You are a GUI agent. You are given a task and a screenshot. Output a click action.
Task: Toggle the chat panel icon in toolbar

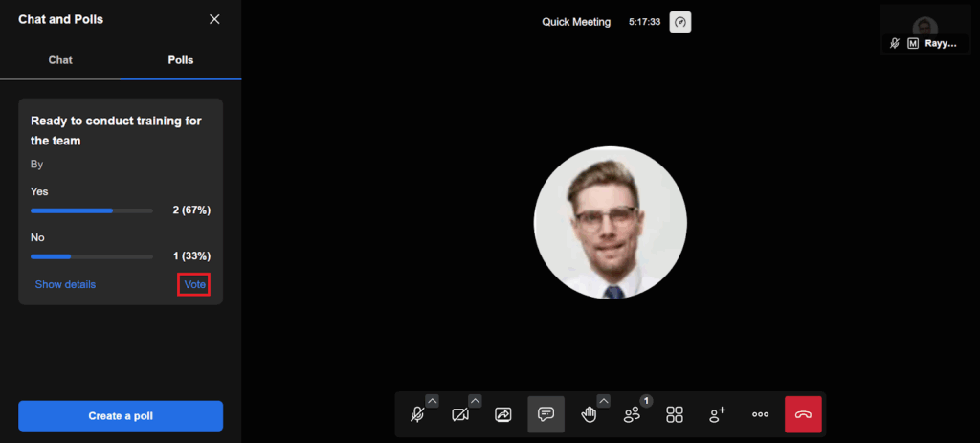click(x=546, y=415)
